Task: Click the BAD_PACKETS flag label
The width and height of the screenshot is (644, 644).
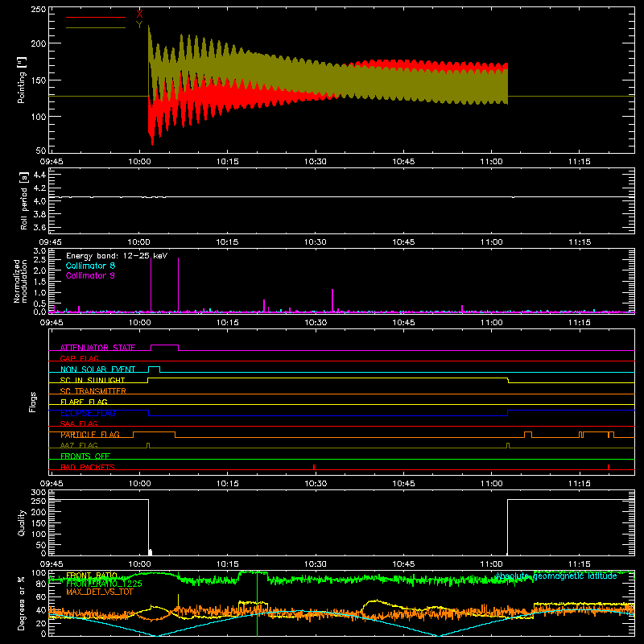Action: pos(88,467)
